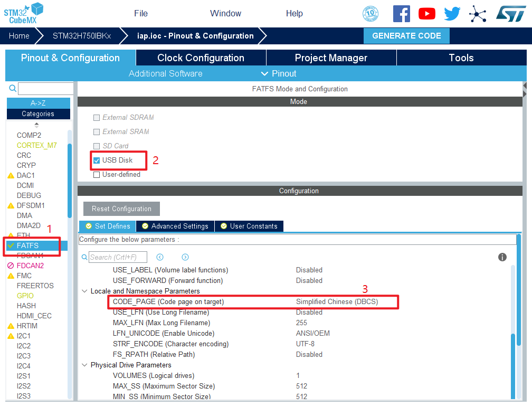
Task: Click the info icon in the parameters panel
Action: click(502, 257)
